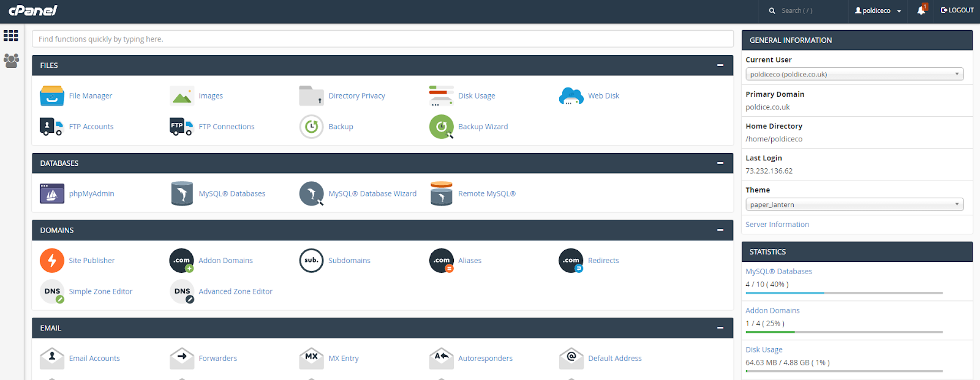Open the Current User dropdown
This screenshot has width=980, height=380.
[854, 74]
